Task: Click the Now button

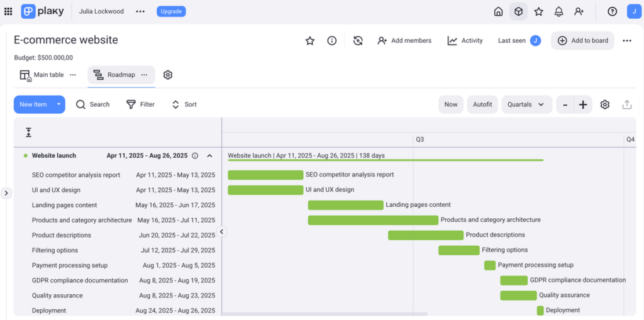Action: [451, 104]
